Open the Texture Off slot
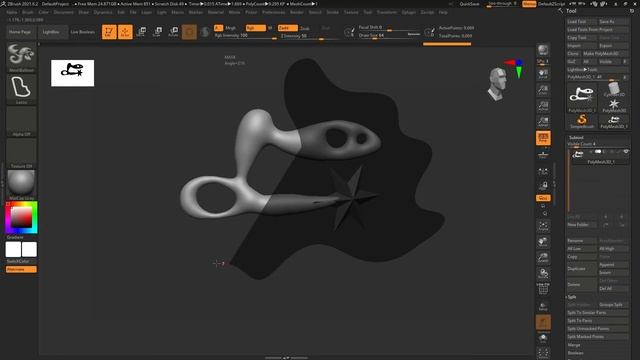The image size is (640, 360). click(21, 153)
